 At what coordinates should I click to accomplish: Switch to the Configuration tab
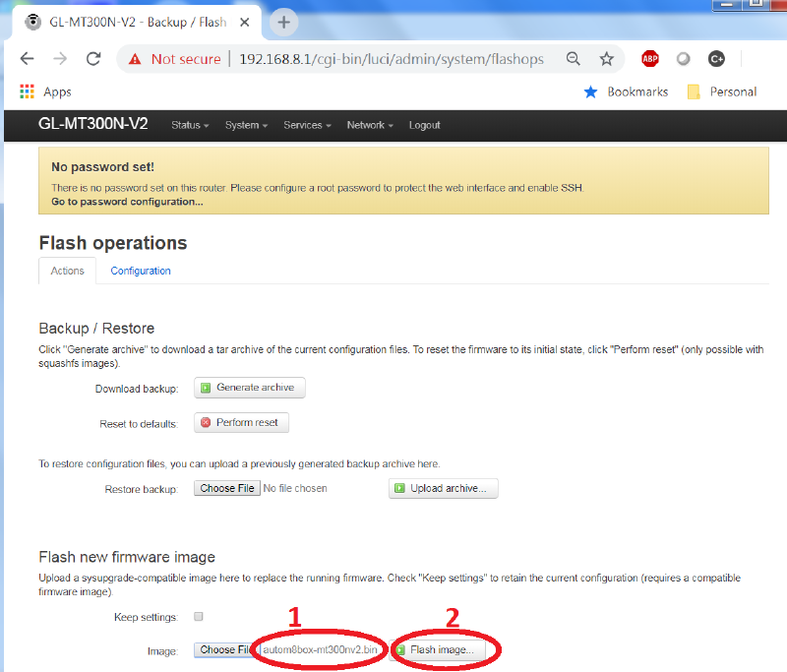click(x=141, y=271)
